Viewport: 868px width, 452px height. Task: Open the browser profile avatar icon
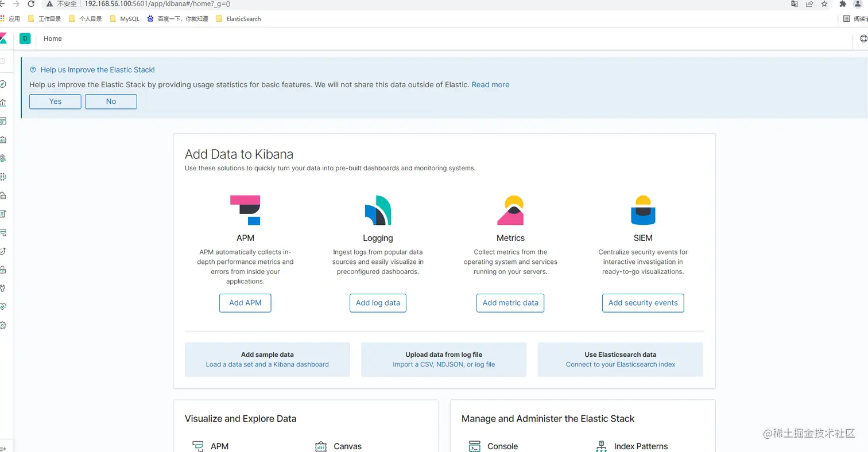(859, 4)
